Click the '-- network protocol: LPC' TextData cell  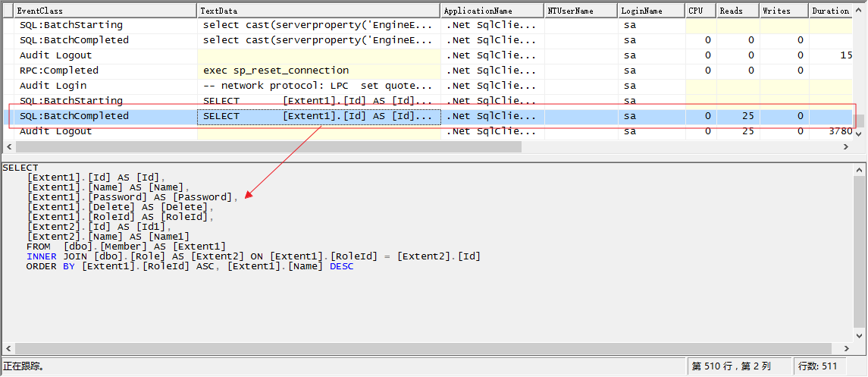[318, 86]
